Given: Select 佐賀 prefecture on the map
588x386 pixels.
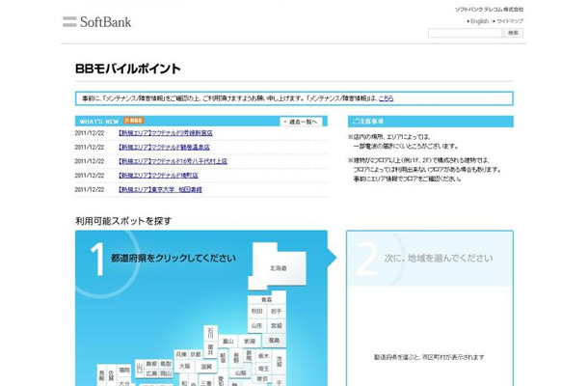Looking at the screenshot, I should pos(112,375).
